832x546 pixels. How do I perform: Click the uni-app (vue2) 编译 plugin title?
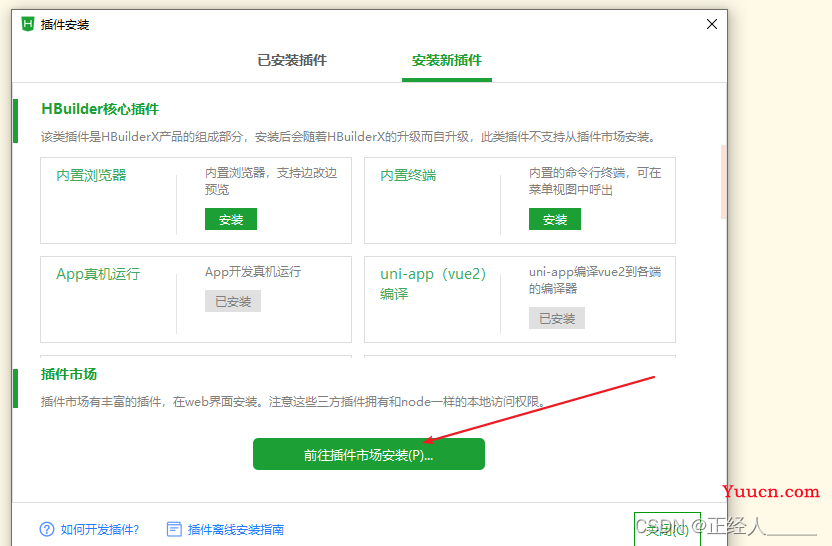[433, 283]
